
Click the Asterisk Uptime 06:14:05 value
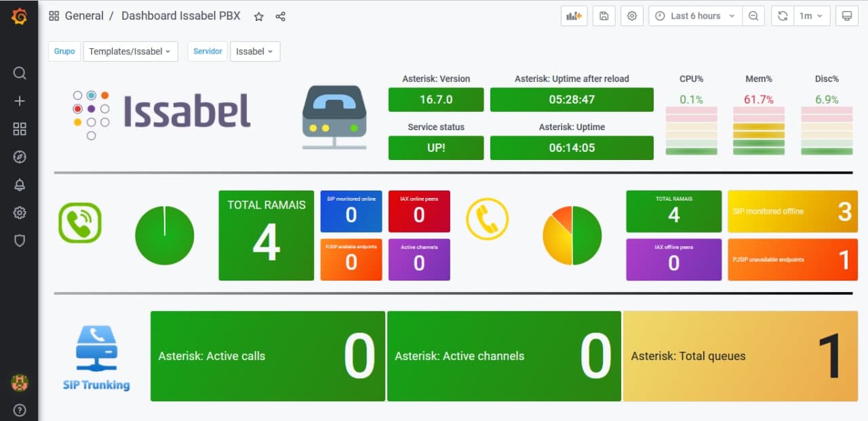[x=572, y=148]
